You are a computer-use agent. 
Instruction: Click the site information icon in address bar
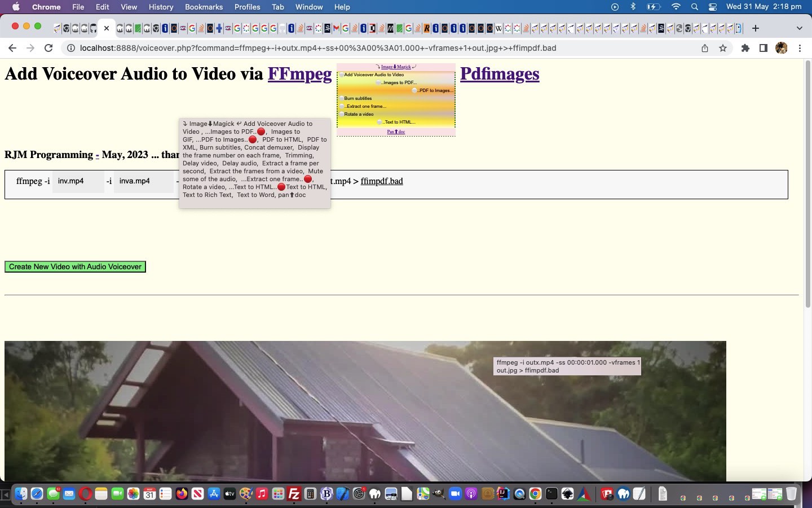pos(71,48)
